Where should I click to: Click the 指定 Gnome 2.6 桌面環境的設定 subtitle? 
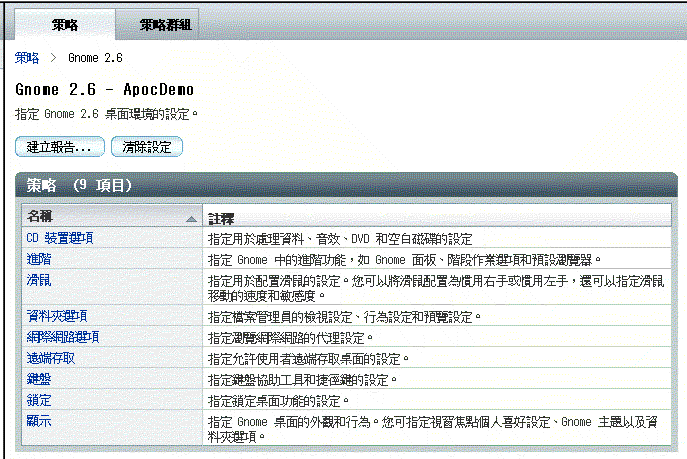[x=106, y=114]
